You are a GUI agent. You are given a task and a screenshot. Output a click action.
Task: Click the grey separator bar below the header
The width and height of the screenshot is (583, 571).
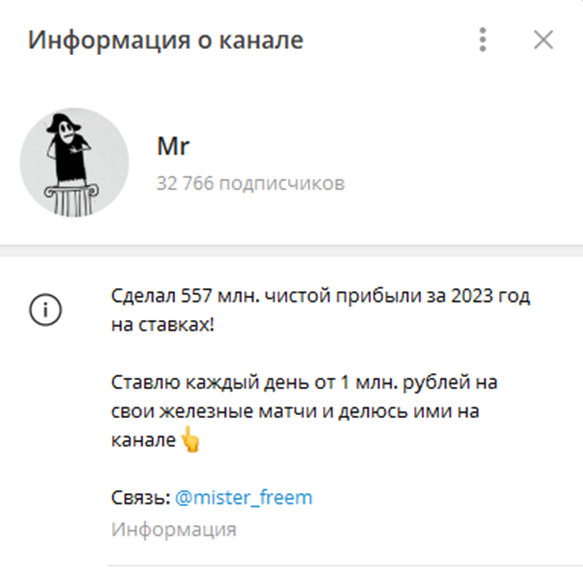pyautogui.click(x=292, y=250)
